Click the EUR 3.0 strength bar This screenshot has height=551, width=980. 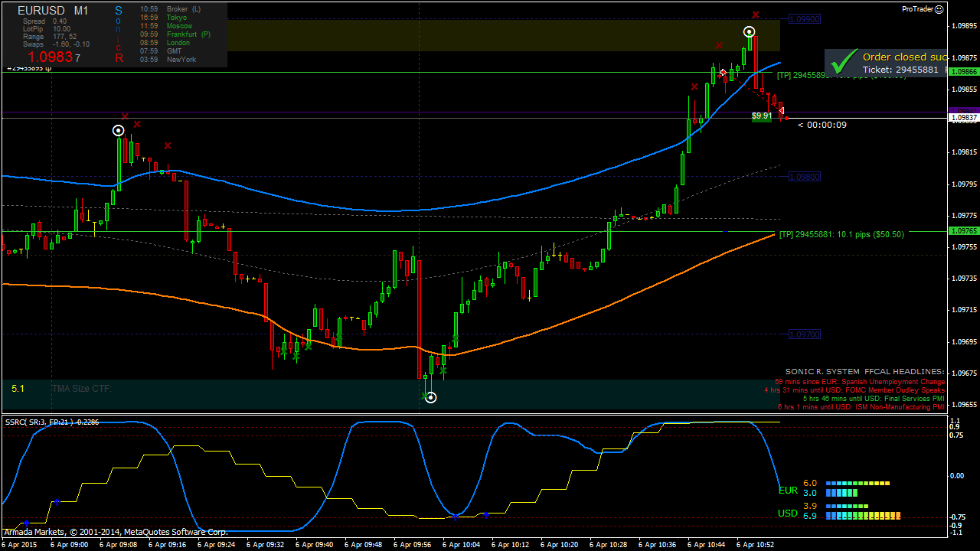[x=841, y=494]
